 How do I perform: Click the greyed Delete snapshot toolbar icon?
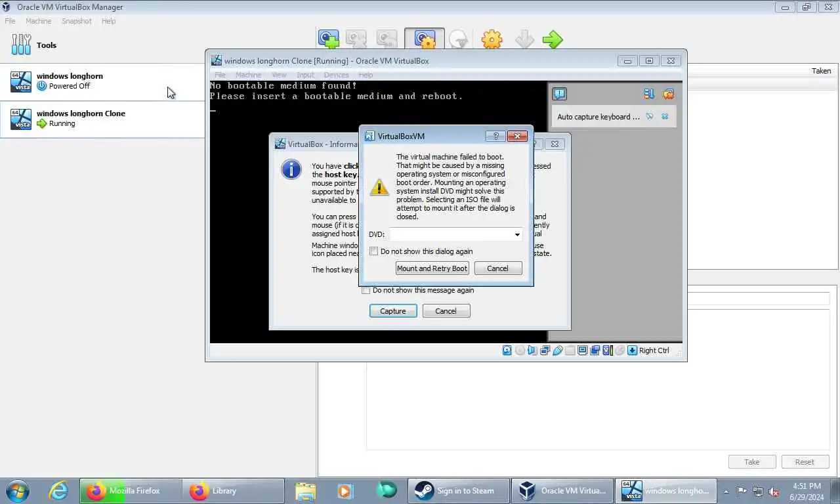click(356, 39)
